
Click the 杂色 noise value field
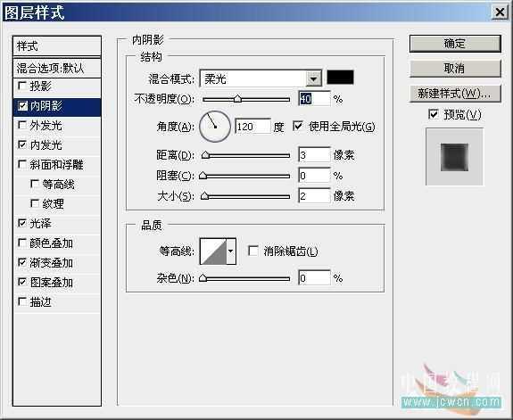point(314,278)
